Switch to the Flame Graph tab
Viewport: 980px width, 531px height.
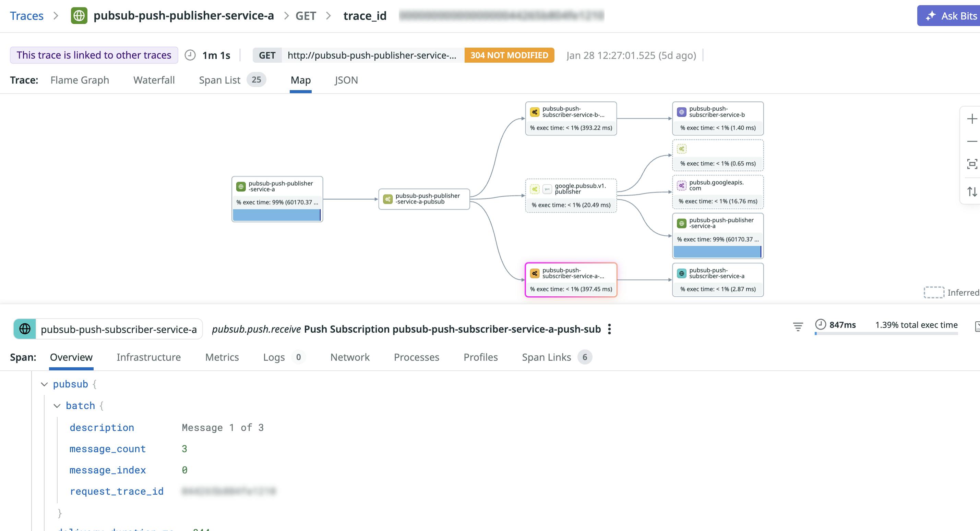tap(79, 80)
